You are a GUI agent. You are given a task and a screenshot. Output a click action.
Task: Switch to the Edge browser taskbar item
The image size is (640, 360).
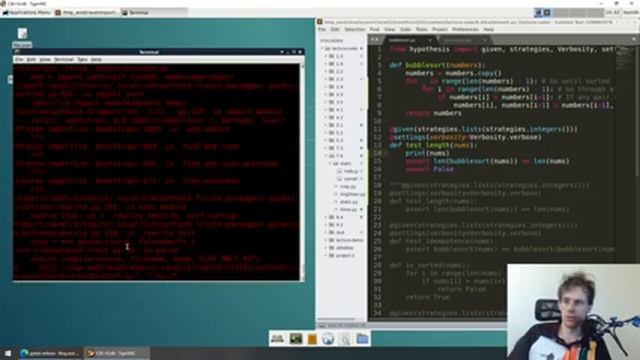(x=49, y=353)
